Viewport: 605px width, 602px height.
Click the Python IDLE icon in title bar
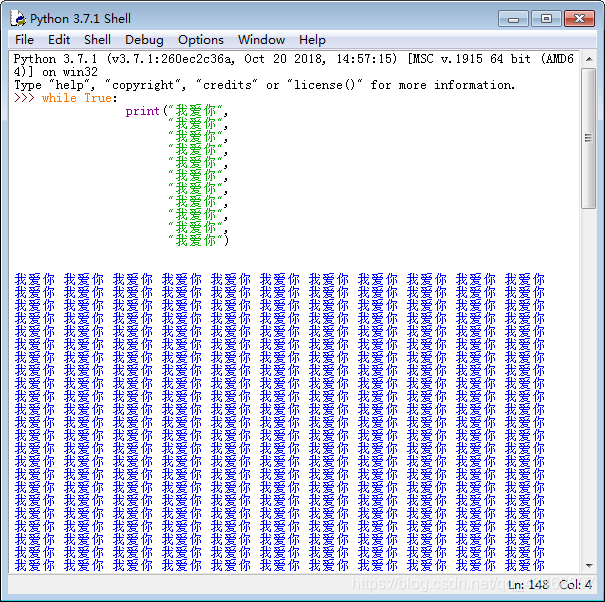coord(18,18)
